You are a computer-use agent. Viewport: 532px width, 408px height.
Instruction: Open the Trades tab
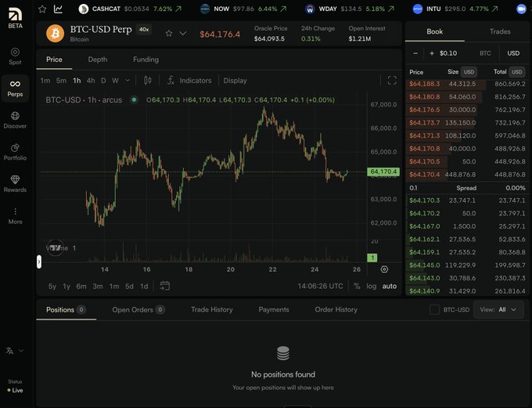[500, 31]
